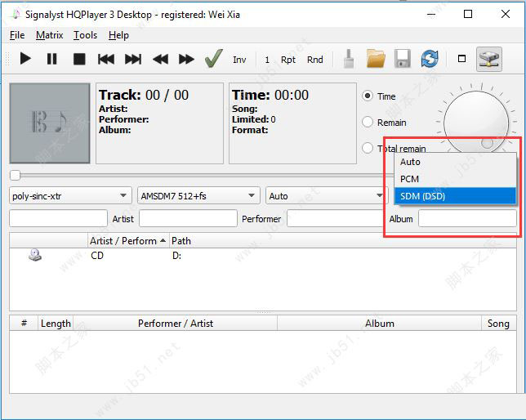The width and height of the screenshot is (526, 420).
Task: Select the CD library row text
Action: coord(97,256)
